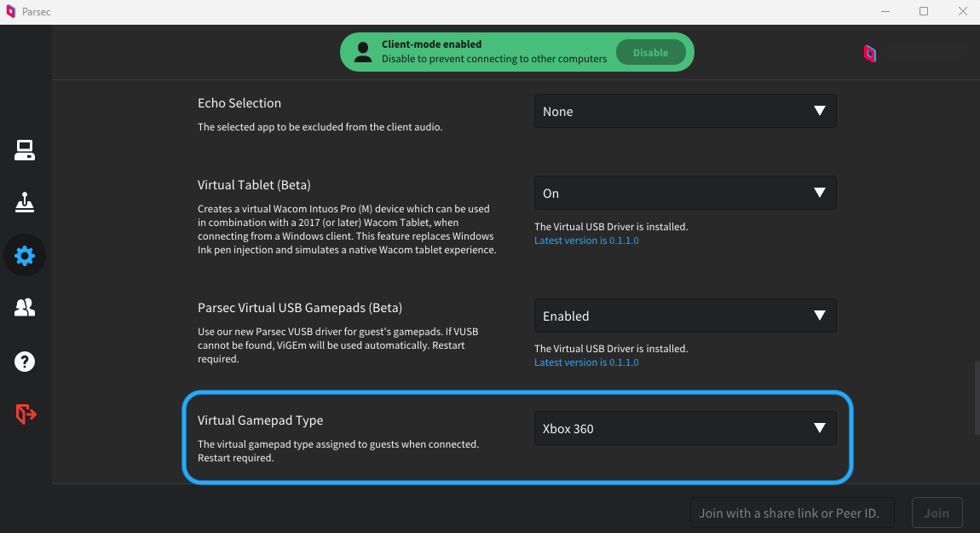Click the settings vertical scrollbar thumb
This screenshot has height=533, width=980.
(977, 398)
